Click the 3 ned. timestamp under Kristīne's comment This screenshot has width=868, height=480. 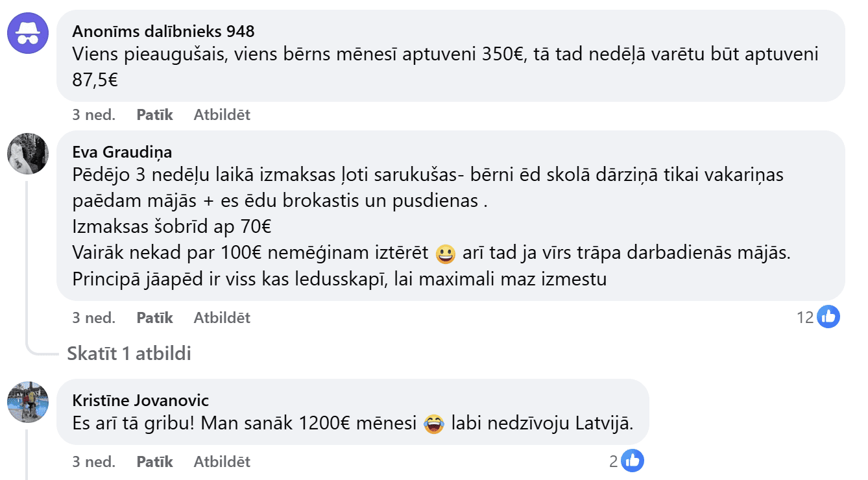coord(93,462)
